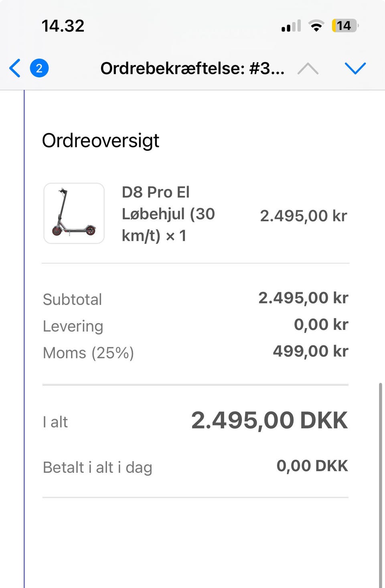Click the vertical scrollbar on right edge

point(380,482)
